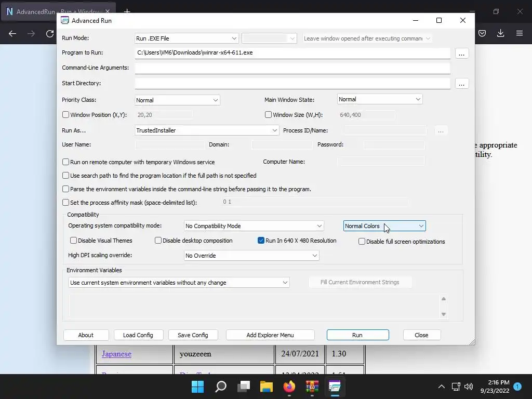This screenshot has height=399, width=532.
Task: Check Use search path option
Action: coord(66,176)
